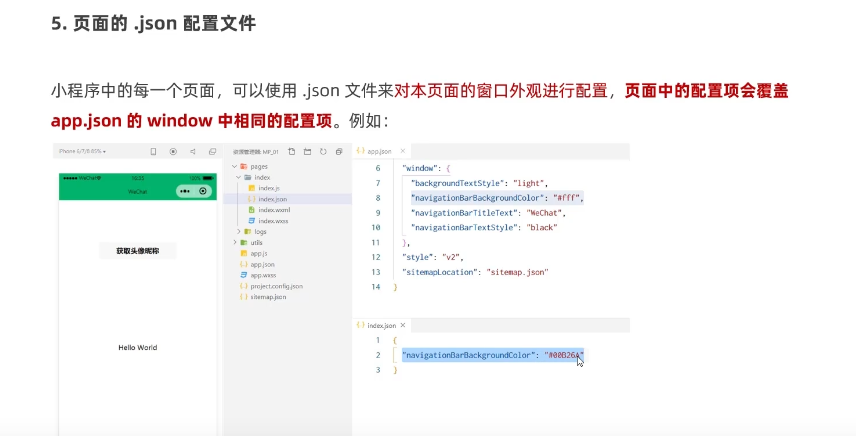Switch to the app.json editor tab

(x=379, y=151)
